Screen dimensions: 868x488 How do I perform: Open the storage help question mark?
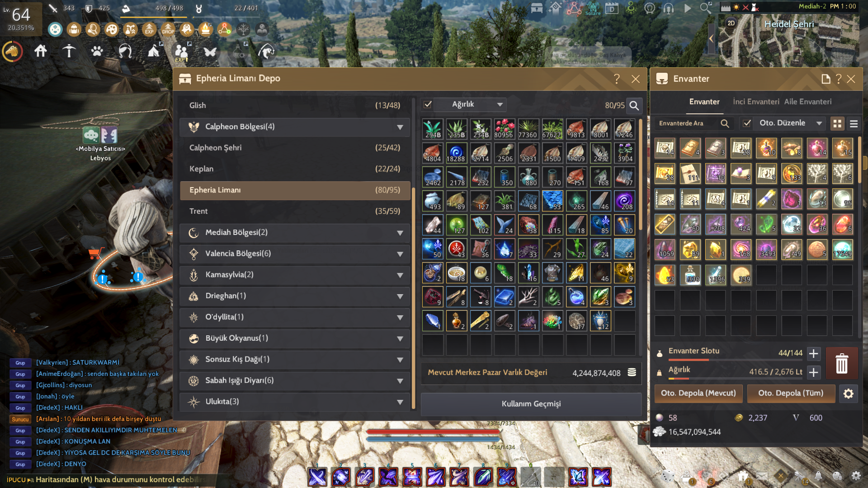pyautogui.click(x=617, y=79)
